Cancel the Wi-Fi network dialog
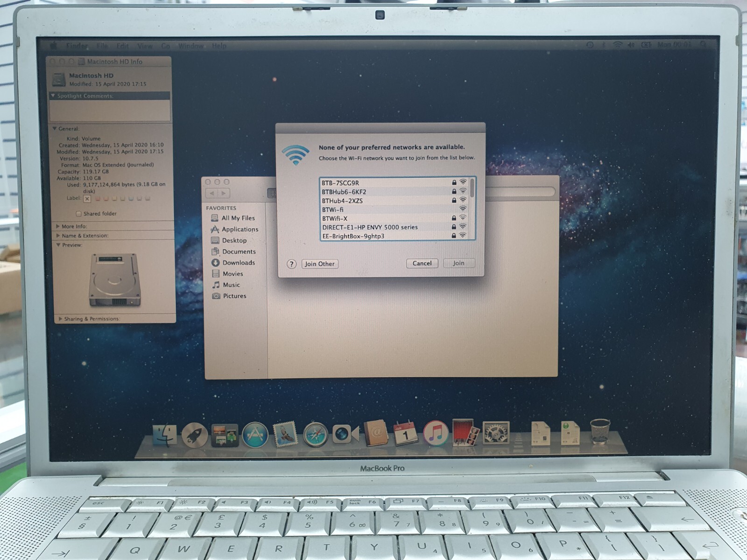Image resolution: width=747 pixels, height=560 pixels. tap(422, 263)
